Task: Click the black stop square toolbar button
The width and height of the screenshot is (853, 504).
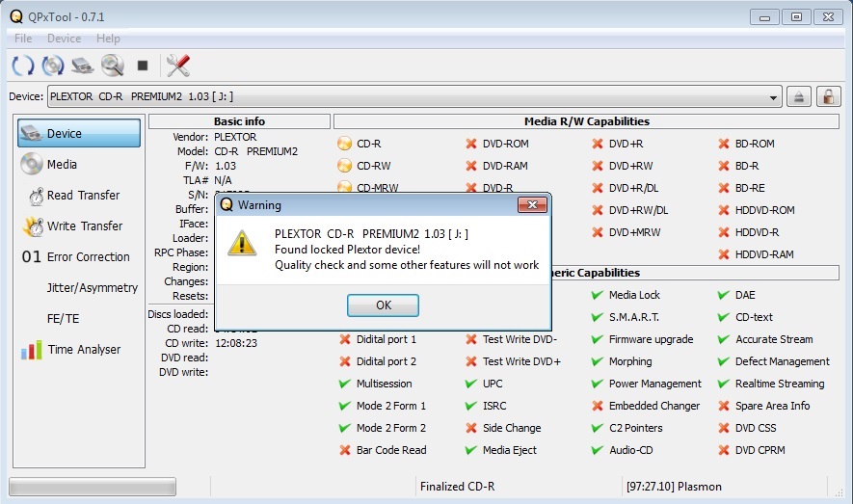Action: pyautogui.click(x=143, y=66)
